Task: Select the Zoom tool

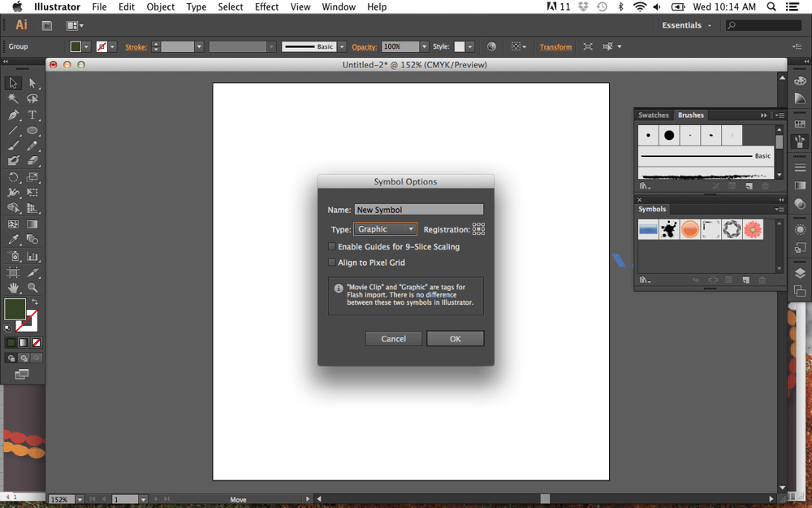Action: pos(32,287)
